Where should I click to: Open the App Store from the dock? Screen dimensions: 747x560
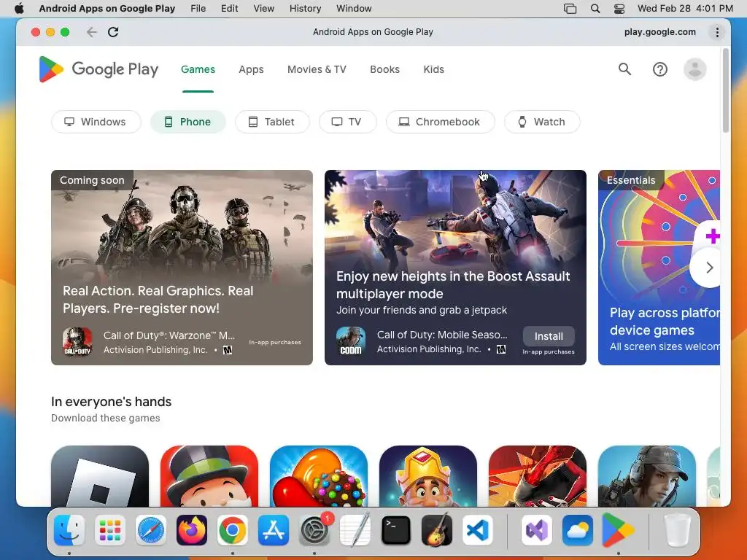274,530
